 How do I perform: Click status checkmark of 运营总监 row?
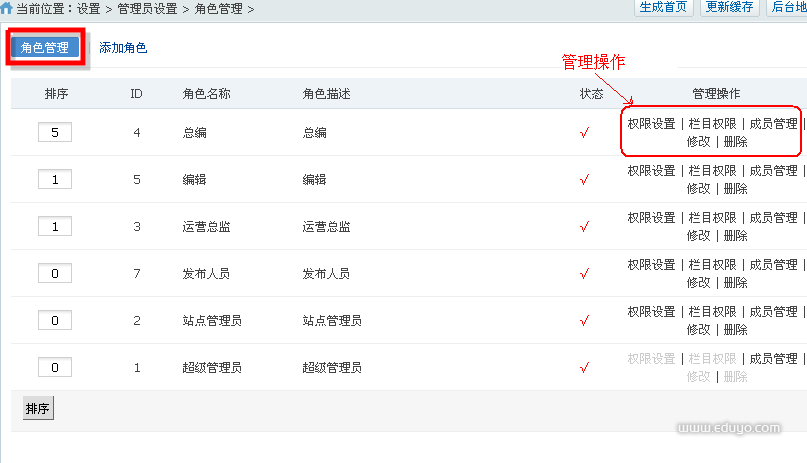585,227
